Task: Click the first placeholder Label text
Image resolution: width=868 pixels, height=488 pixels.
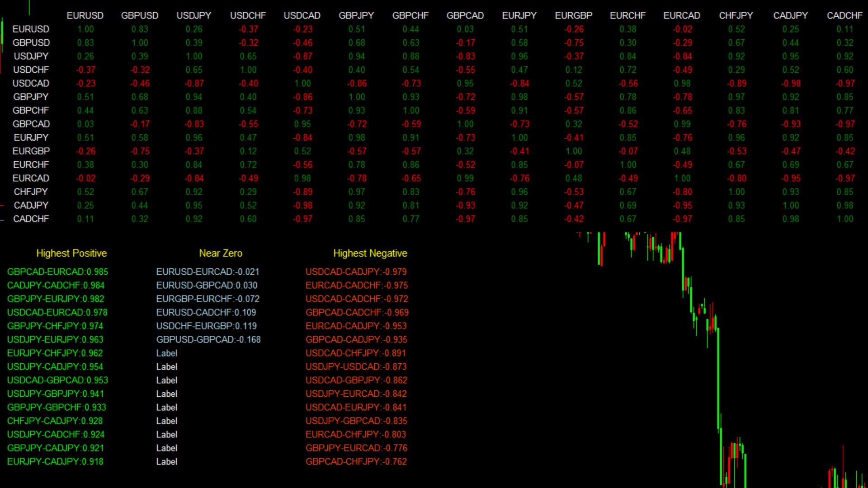Action: (166, 353)
